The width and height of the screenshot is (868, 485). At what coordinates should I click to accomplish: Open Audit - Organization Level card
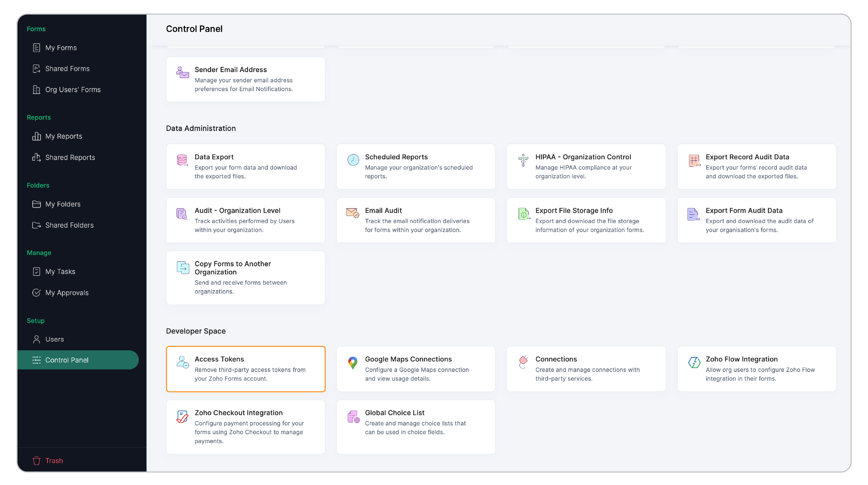[x=245, y=220]
